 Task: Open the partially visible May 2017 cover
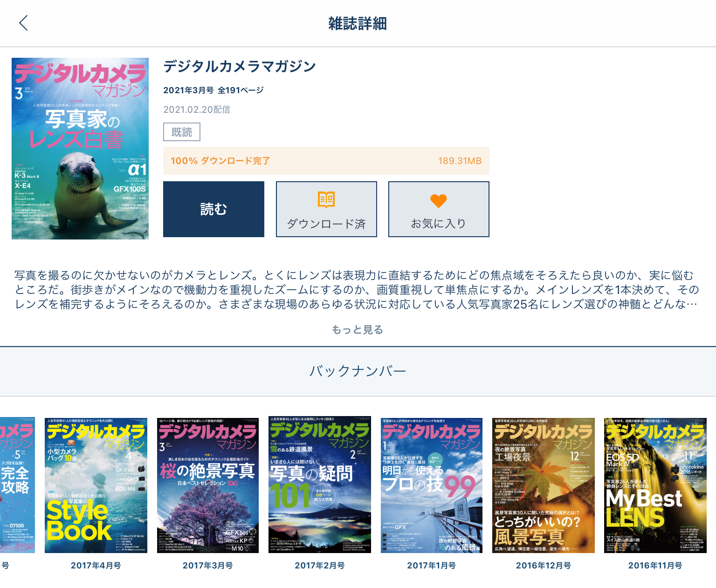pos(17,485)
